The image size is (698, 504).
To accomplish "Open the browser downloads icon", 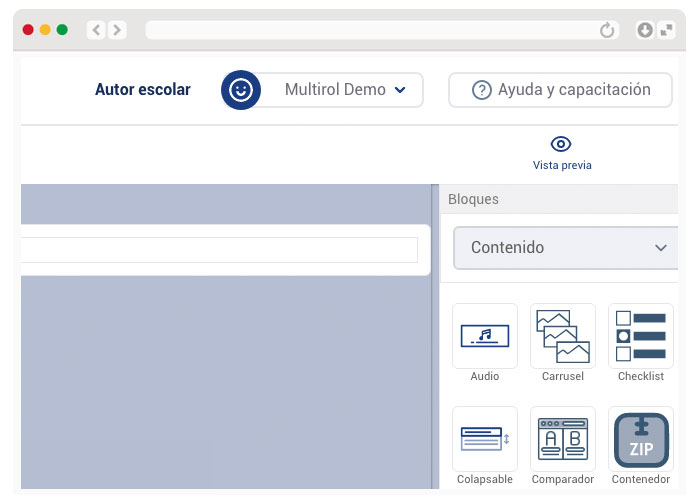I will coord(645,30).
